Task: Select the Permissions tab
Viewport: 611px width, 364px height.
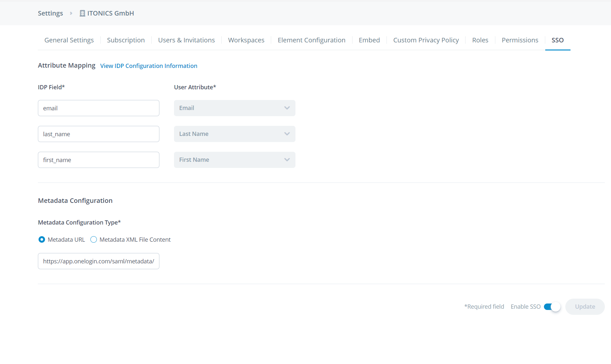Action: point(520,40)
